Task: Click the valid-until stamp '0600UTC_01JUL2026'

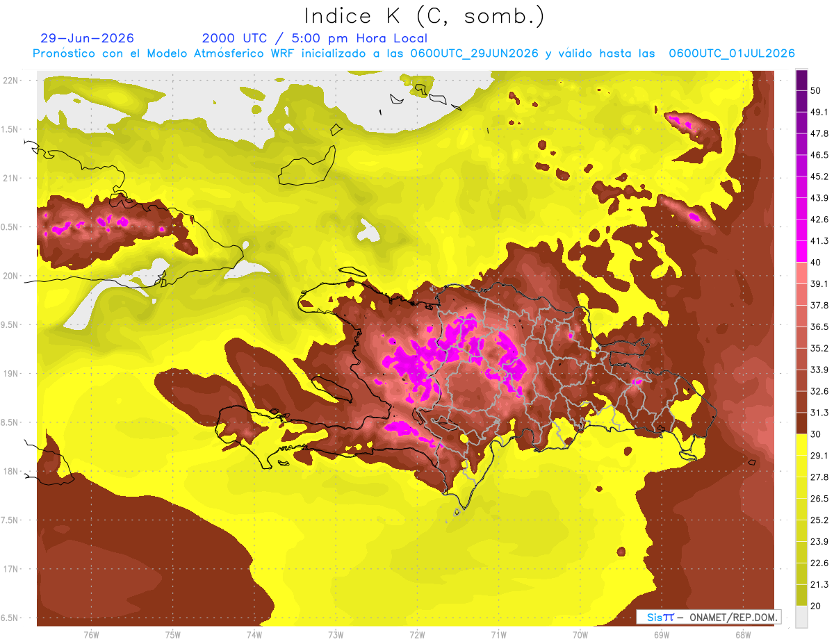Action: (x=732, y=53)
